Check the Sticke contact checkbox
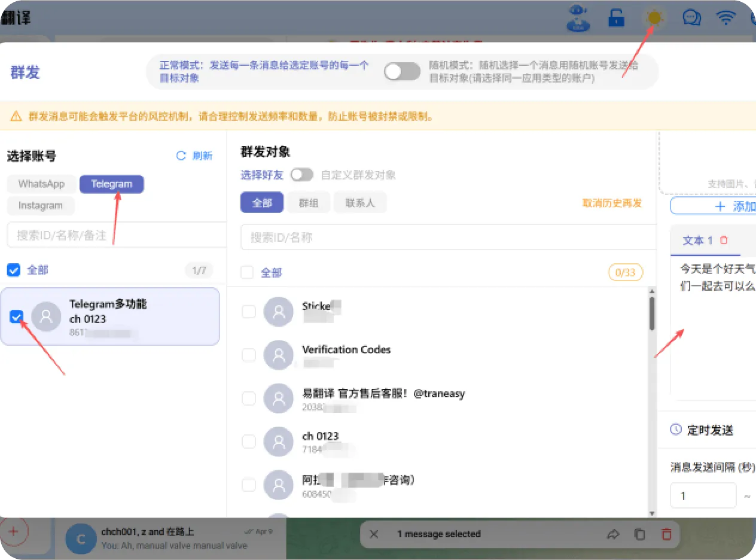 248,312
